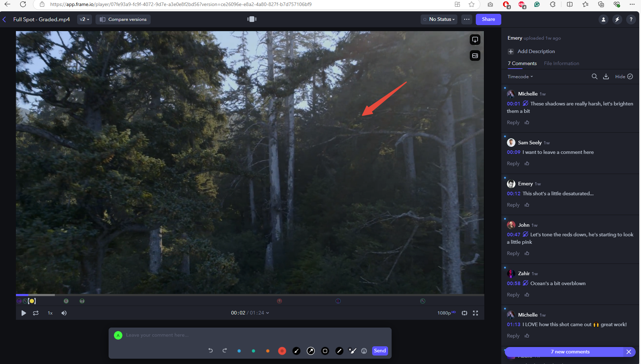Jump to timecode 00:47 in John's comment
The height and width of the screenshot is (364, 641).
[513, 235]
